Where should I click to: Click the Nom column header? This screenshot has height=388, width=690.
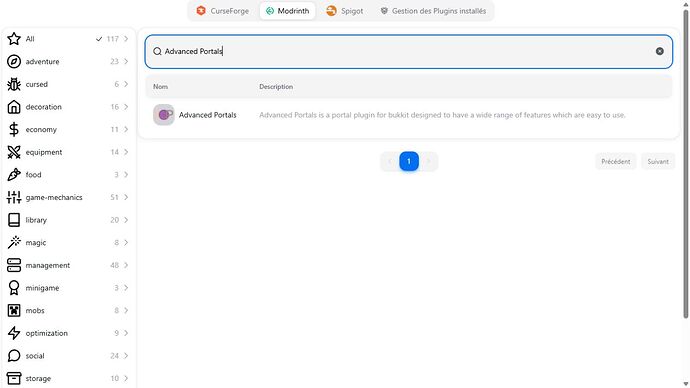pyautogui.click(x=160, y=87)
